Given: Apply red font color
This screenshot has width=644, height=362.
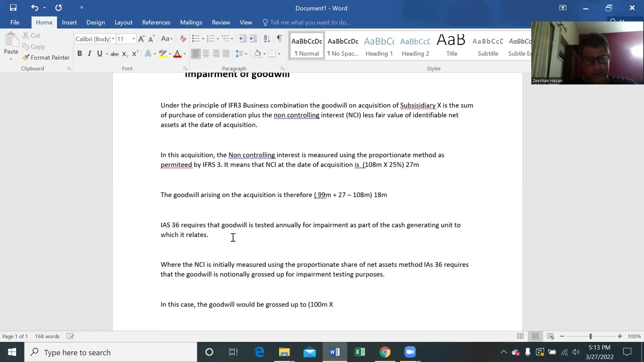Looking at the screenshot, I should 177,54.
